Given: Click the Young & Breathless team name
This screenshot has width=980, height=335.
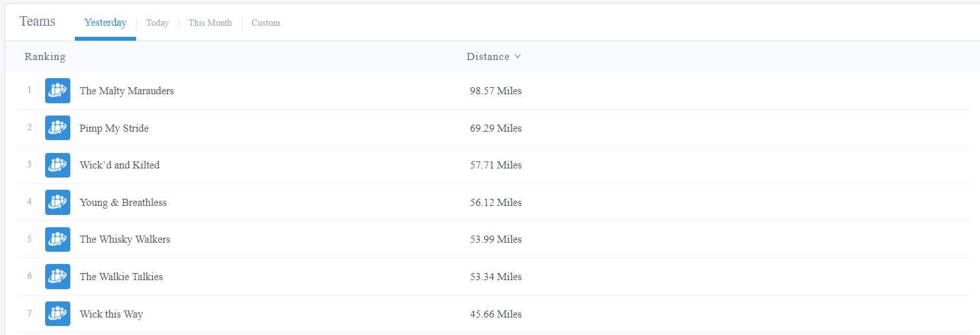Looking at the screenshot, I should [123, 203].
